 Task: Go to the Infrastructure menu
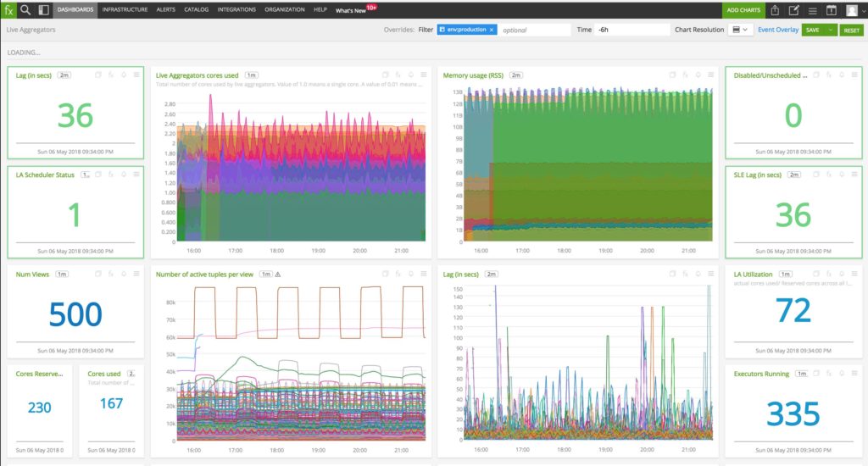tap(125, 10)
